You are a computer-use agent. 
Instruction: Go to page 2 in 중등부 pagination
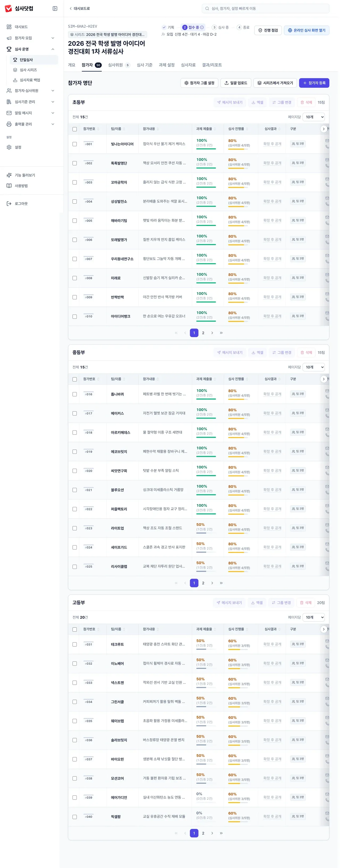click(203, 583)
